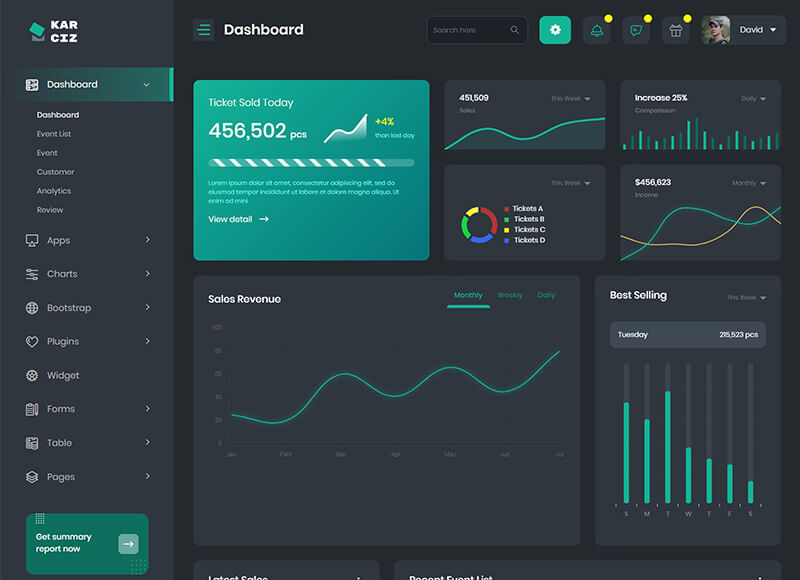Click the striped ticket progress bar
This screenshot has width=800, height=580.
311,162
